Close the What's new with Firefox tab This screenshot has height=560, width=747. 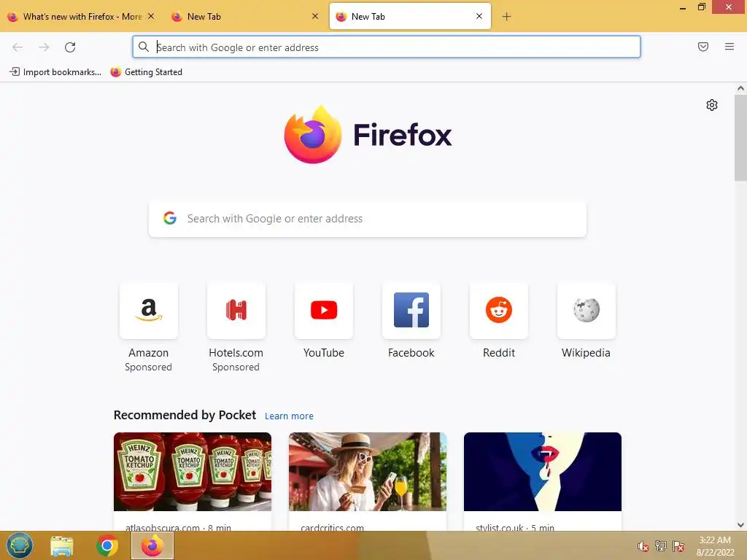tap(151, 16)
